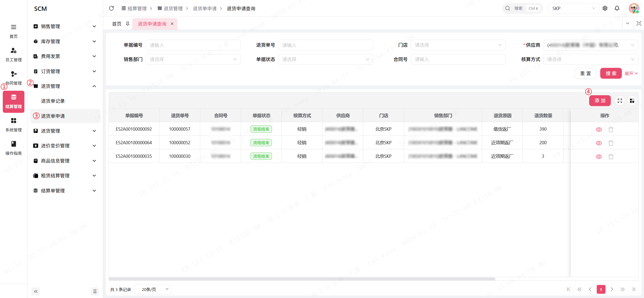Viewport: 644px width, 298px height.
Task: Select the 退货单记录 menu item
Action: point(53,101)
